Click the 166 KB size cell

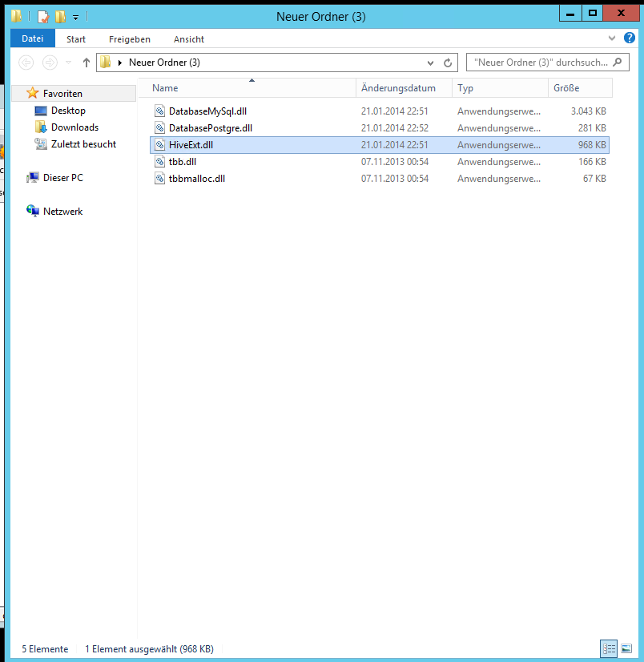(x=592, y=162)
